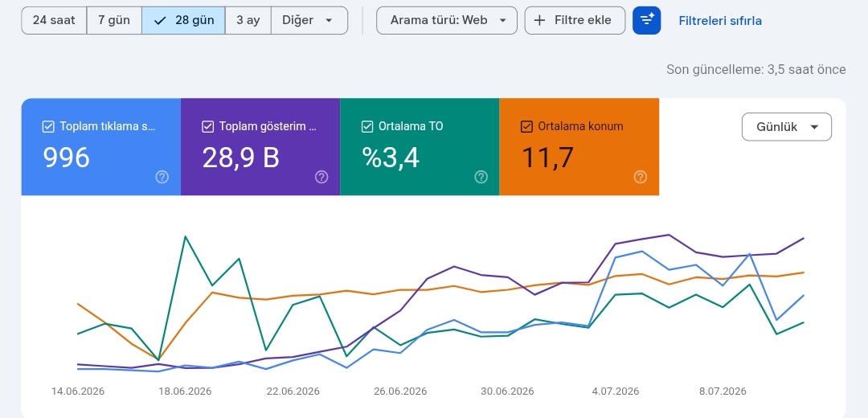Expand the Günlük interval dropdown
The width and height of the screenshot is (868, 418).
pyautogui.click(x=787, y=127)
